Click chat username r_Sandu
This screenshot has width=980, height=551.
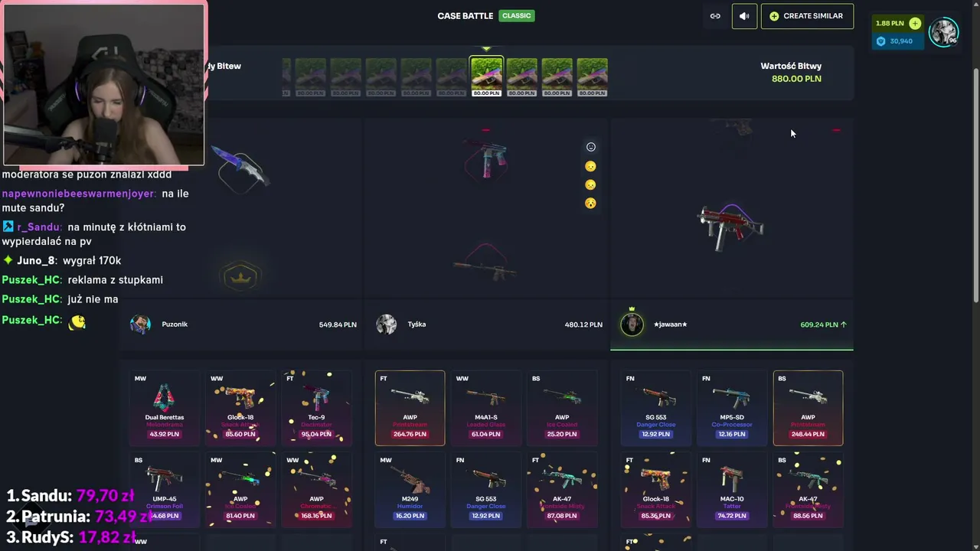(x=38, y=227)
